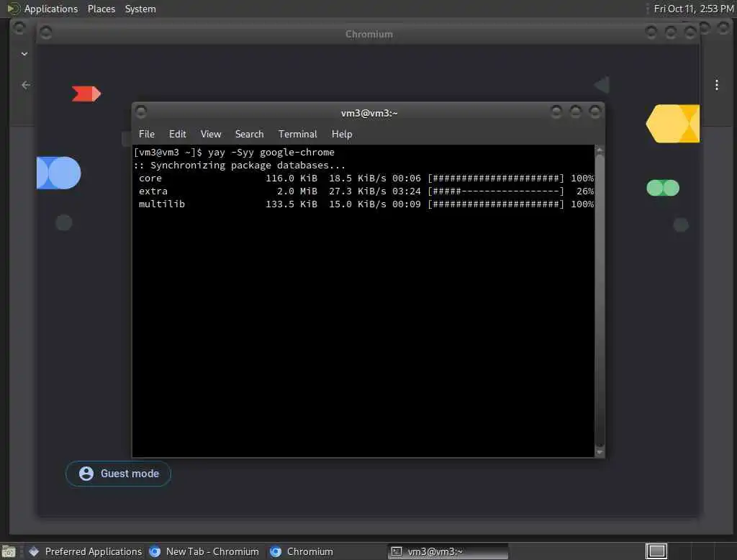Click the back arrow in Chromium

coord(26,85)
